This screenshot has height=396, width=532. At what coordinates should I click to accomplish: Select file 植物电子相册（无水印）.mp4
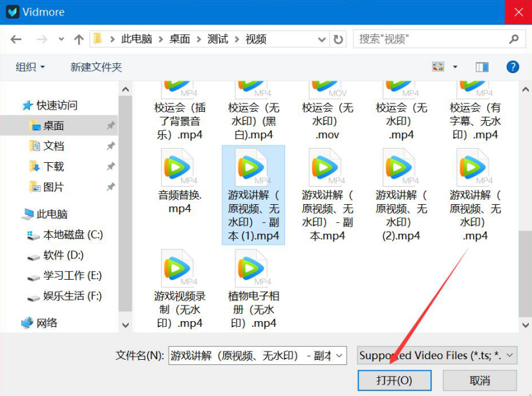click(x=253, y=289)
